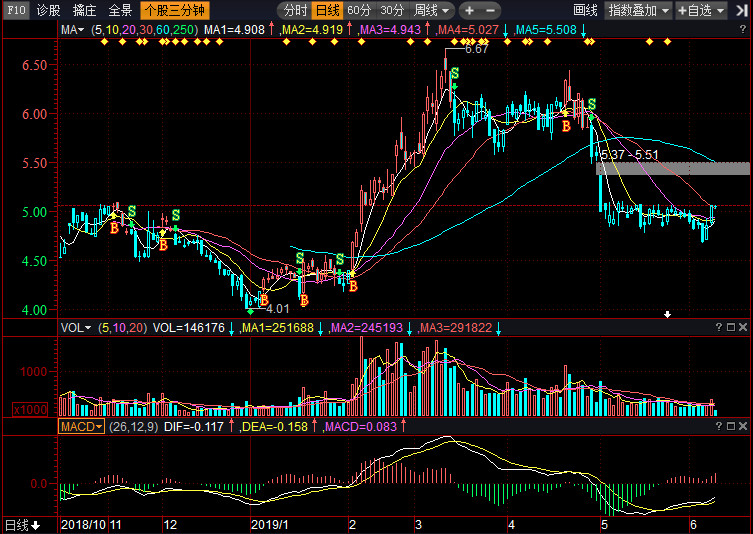Open the 全景 menu item

tap(120, 10)
